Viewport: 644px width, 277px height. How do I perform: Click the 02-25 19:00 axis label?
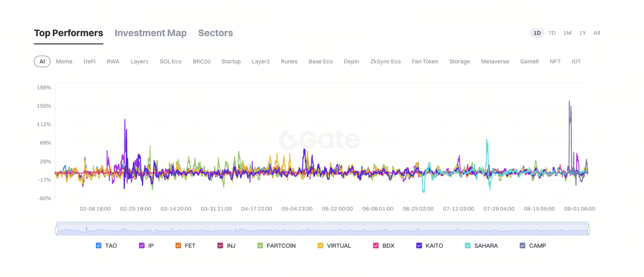click(x=135, y=209)
